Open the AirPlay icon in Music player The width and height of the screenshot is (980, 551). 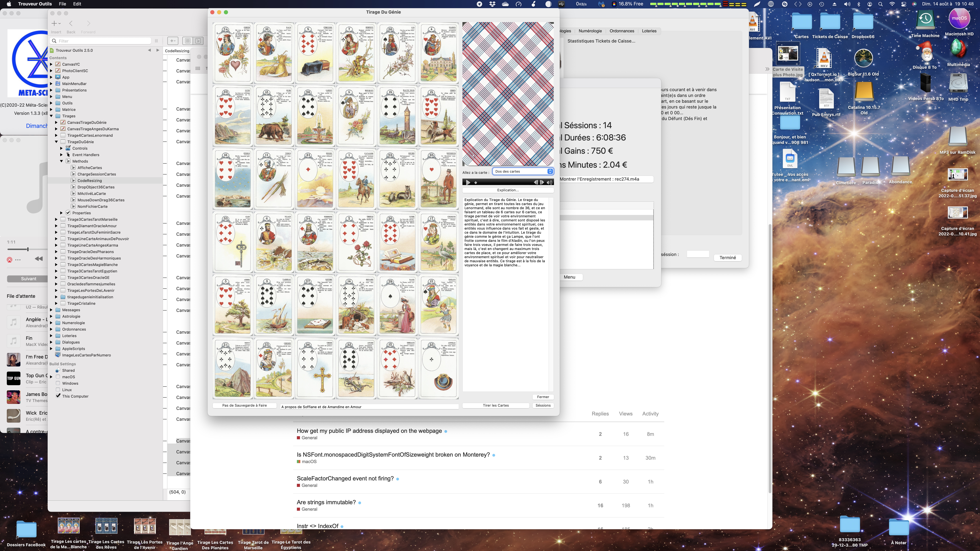pyautogui.click(x=10, y=260)
